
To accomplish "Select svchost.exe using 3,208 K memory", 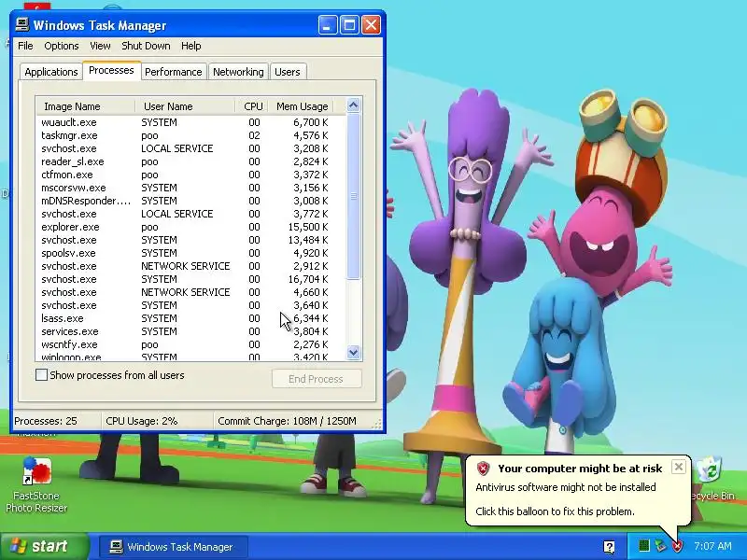I will 190,148.
